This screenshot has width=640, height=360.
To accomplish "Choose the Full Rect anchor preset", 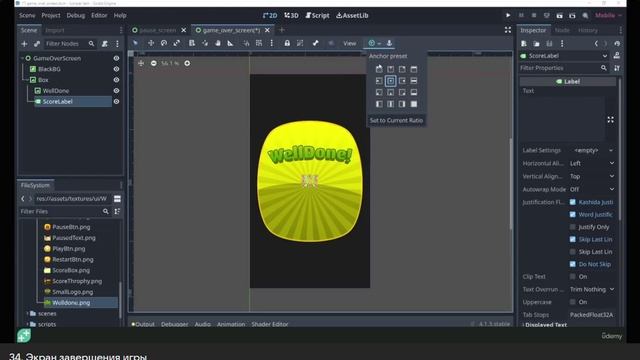I will [414, 104].
